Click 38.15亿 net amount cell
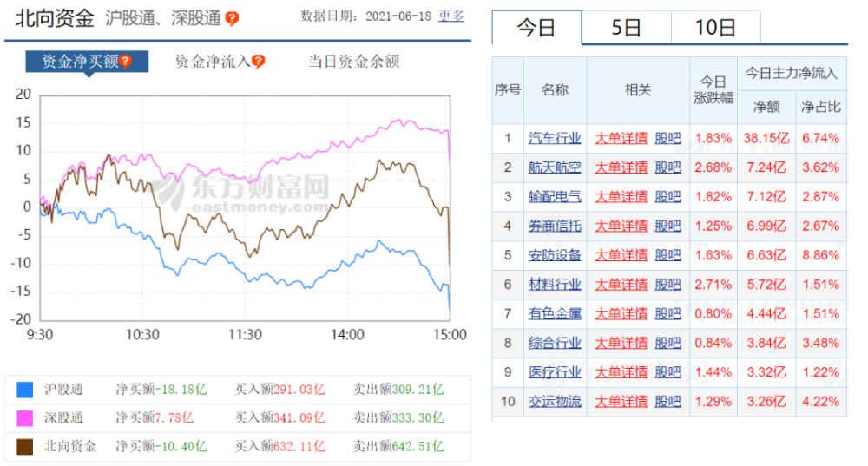The width and height of the screenshot is (868, 466). 766,138
